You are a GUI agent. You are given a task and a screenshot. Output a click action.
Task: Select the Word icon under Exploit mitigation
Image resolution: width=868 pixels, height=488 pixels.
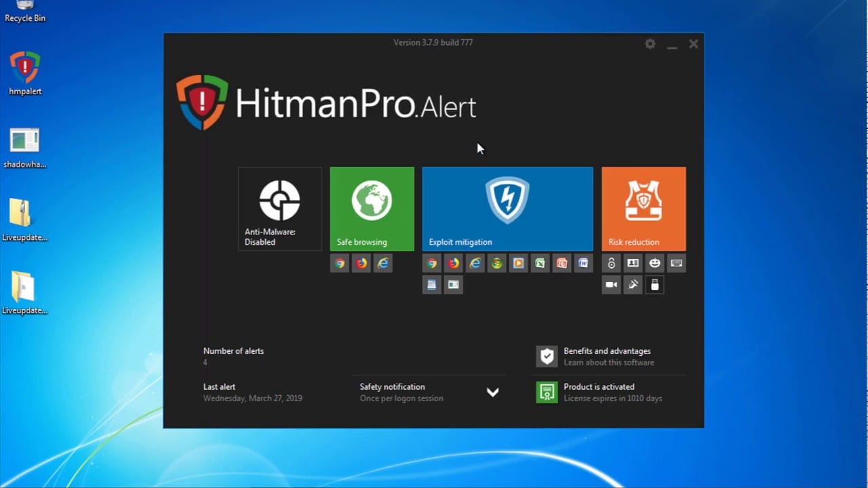pos(584,263)
